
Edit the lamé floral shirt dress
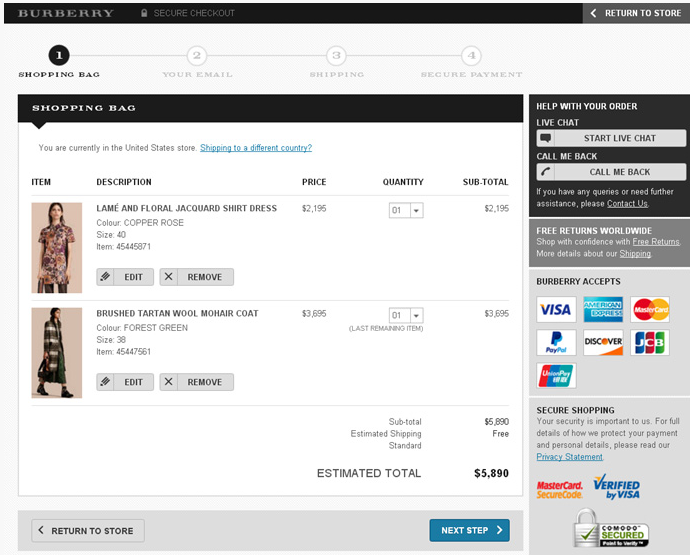[x=125, y=277]
